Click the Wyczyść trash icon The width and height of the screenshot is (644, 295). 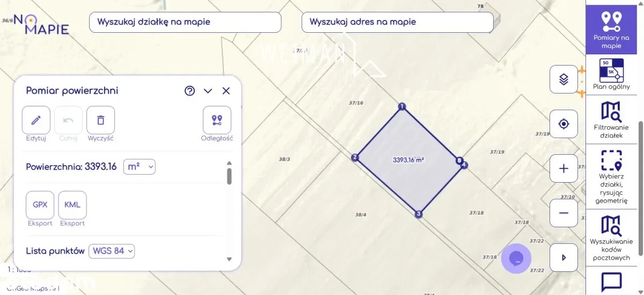100,120
